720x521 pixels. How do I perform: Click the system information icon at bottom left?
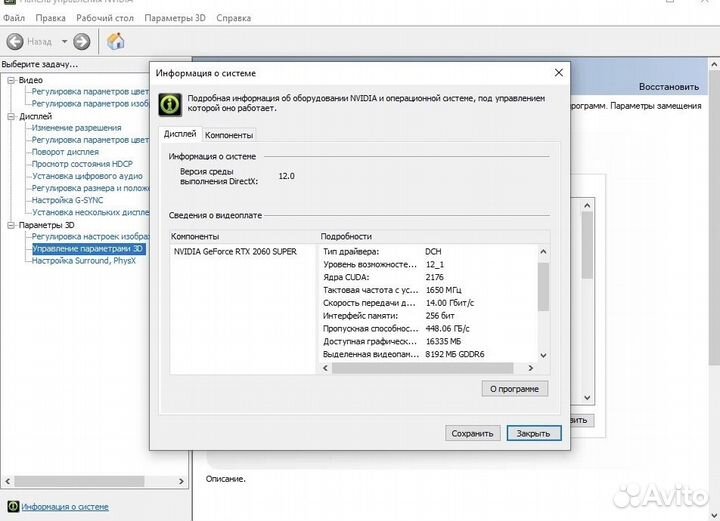coord(12,507)
